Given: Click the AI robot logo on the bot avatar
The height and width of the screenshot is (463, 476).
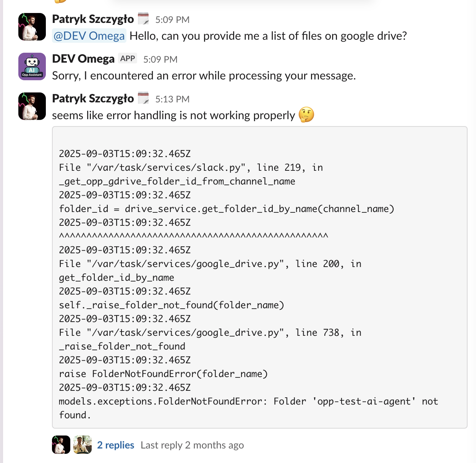Looking at the screenshot, I should tap(32, 66).
